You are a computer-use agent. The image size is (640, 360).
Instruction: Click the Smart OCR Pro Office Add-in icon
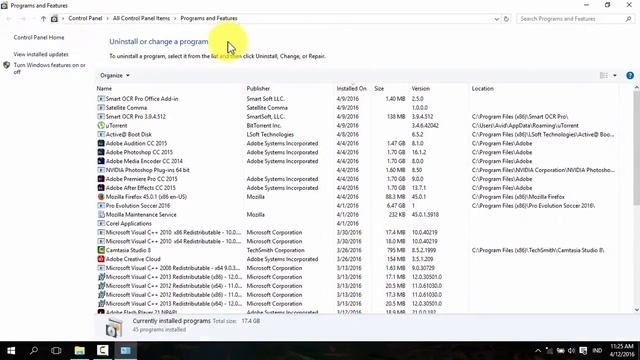pos(101,99)
